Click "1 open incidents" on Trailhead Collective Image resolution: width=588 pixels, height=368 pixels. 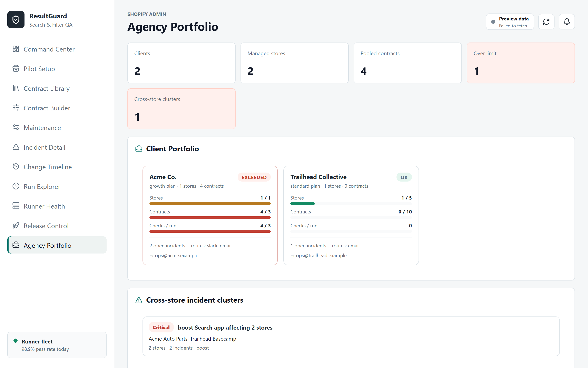pyautogui.click(x=308, y=246)
